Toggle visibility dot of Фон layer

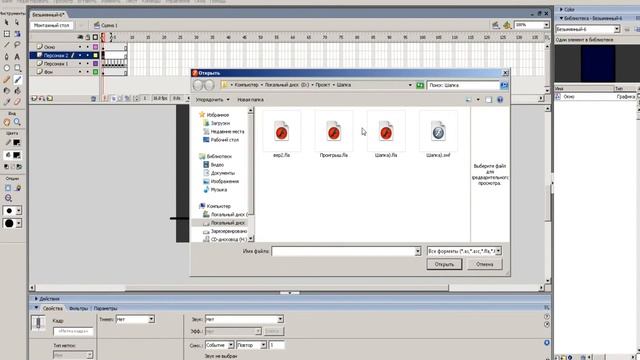point(80,72)
